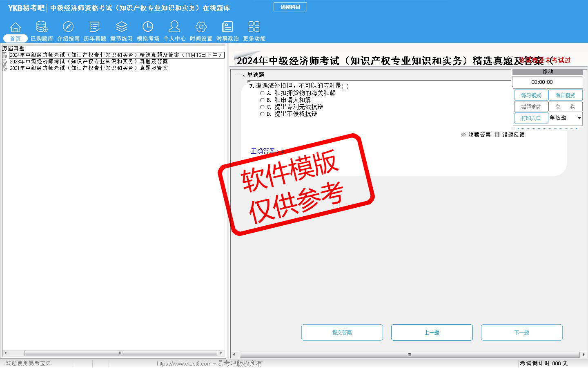Switch to 考试模式 exam mode
588x368 pixels.
coord(565,95)
